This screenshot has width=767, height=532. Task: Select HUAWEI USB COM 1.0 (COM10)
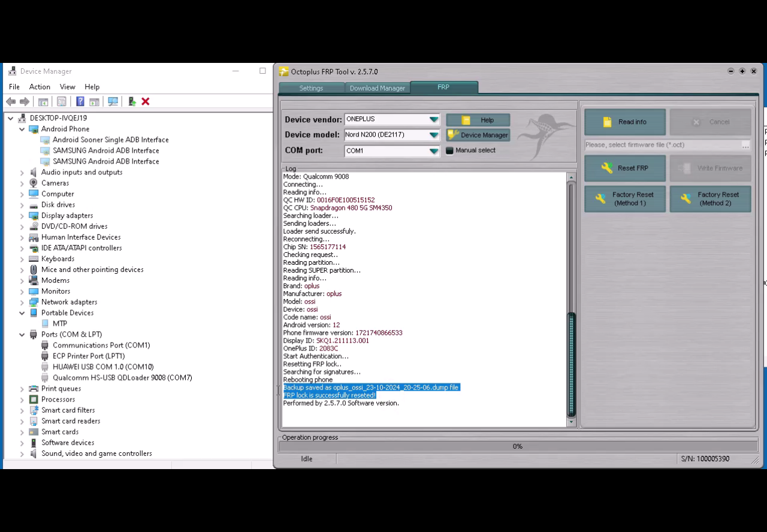pos(103,367)
